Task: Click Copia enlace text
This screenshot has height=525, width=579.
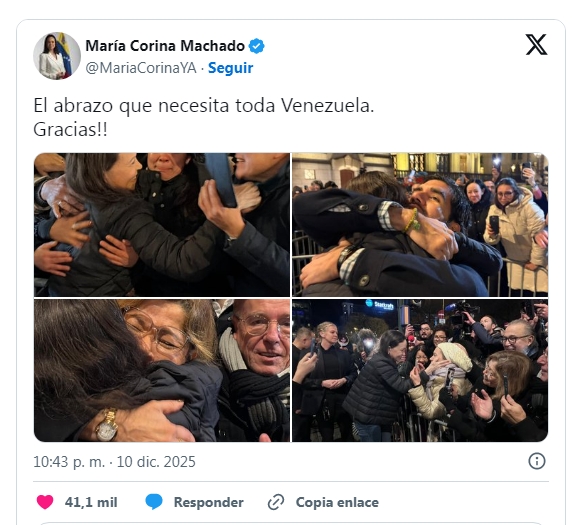Action: (x=337, y=502)
